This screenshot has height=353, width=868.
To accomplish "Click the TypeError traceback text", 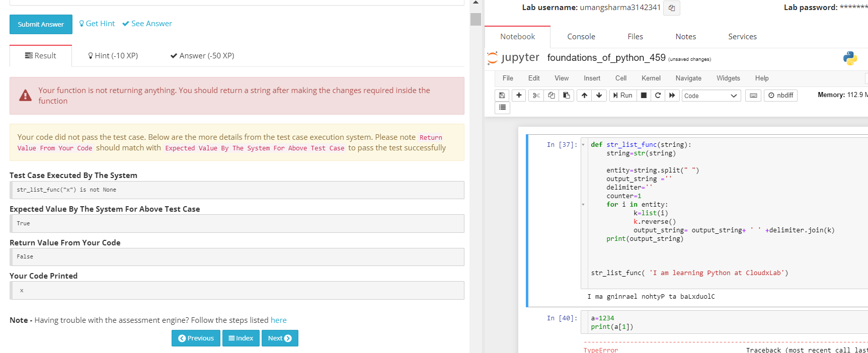I will [x=601, y=350].
